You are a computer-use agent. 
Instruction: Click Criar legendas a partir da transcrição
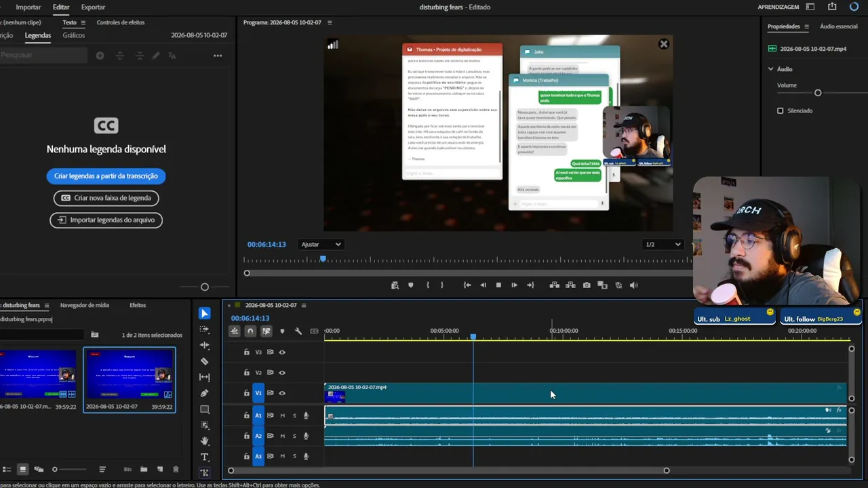pyautogui.click(x=106, y=176)
